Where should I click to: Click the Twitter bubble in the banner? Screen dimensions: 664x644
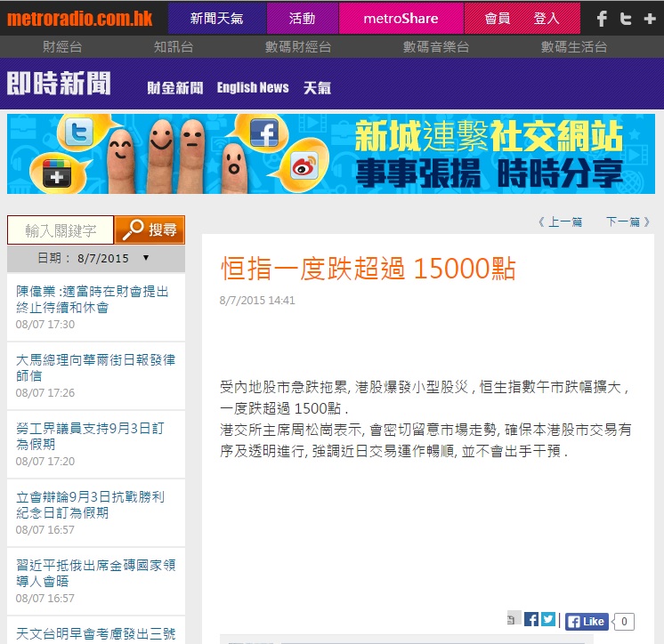point(80,132)
